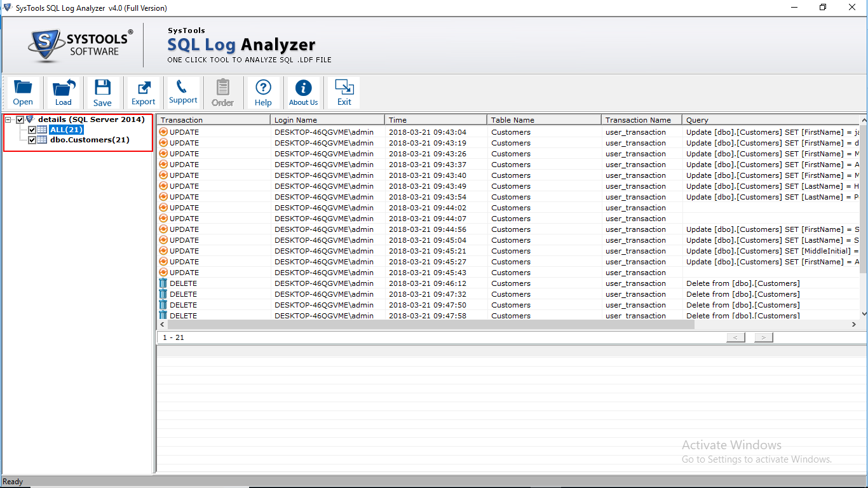Click the Export toolbar icon
This screenshot has height=488, width=868.
tap(143, 93)
